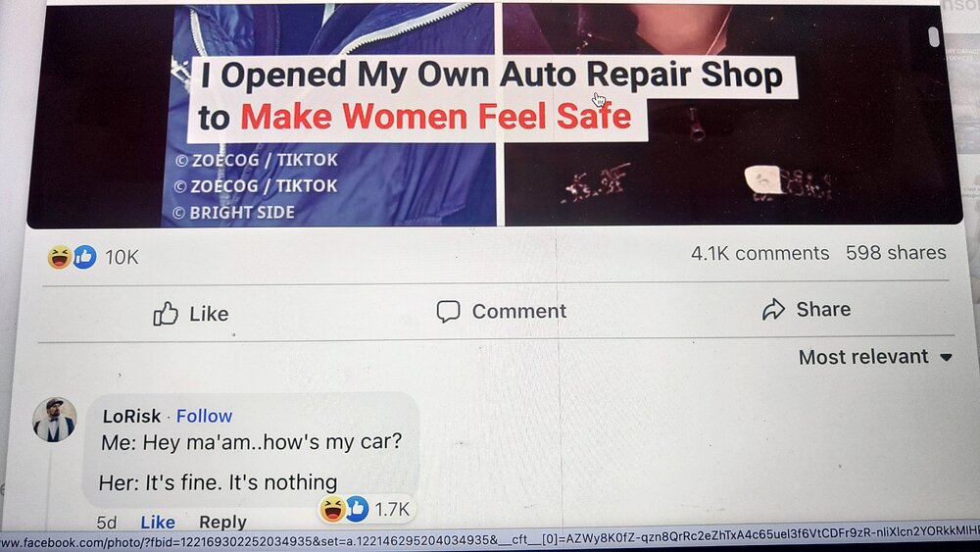Click the arrow next to Most relevant
The width and height of the screenshot is (980, 552).
coord(947,358)
